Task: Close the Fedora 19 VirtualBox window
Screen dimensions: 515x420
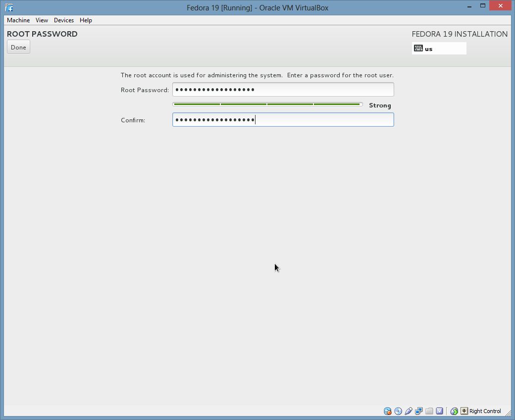Action: pos(500,6)
